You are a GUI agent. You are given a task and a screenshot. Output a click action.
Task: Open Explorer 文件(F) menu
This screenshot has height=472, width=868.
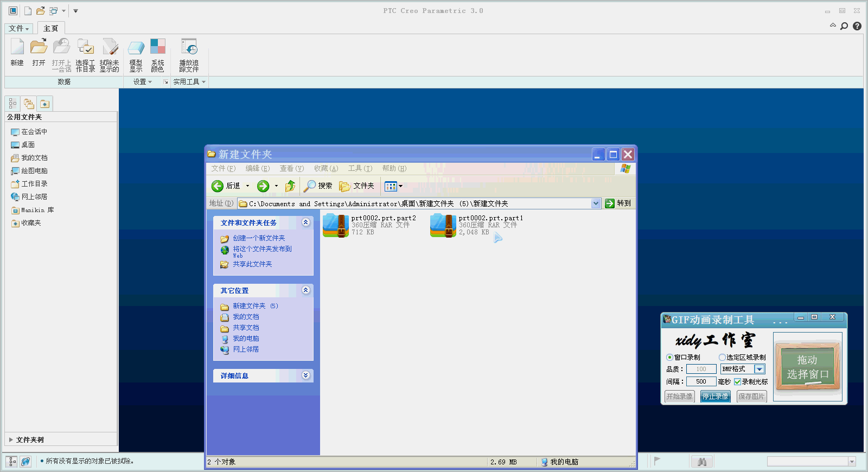coord(224,169)
